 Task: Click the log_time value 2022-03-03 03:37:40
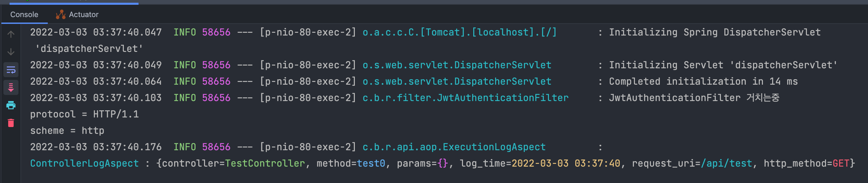(566, 164)
